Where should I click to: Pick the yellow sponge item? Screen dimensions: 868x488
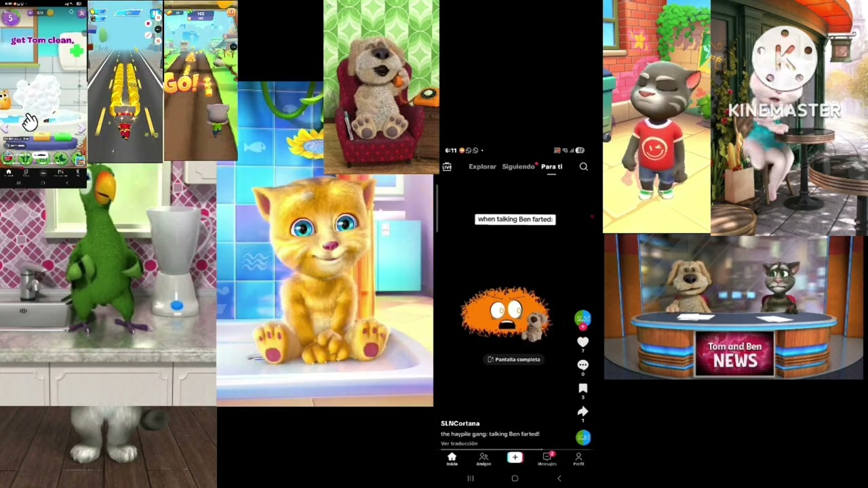tap(41, 138)
